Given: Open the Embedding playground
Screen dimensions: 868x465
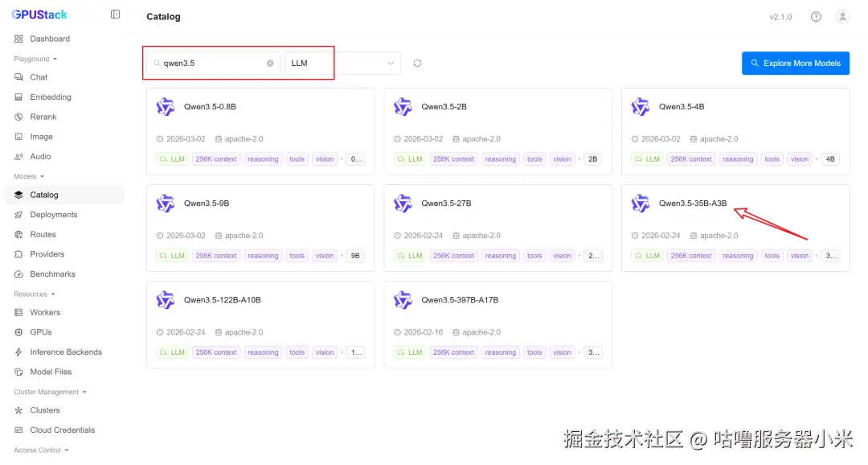Looking at the screenshot, I should pyautogui.click(x=64, y=97).
